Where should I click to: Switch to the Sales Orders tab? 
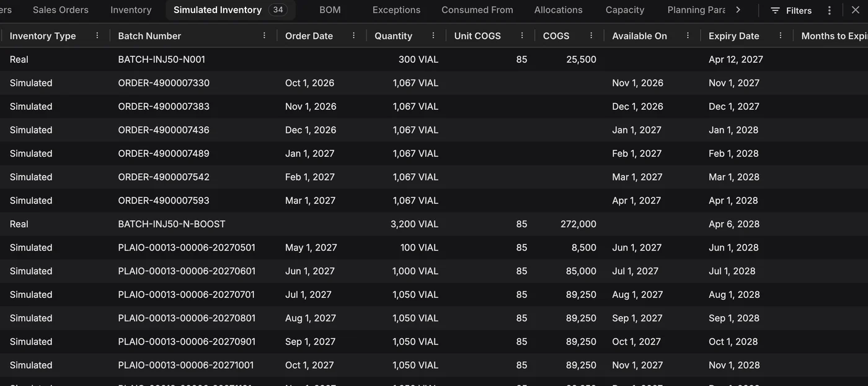pyautogui.click(x=61, y=10)
